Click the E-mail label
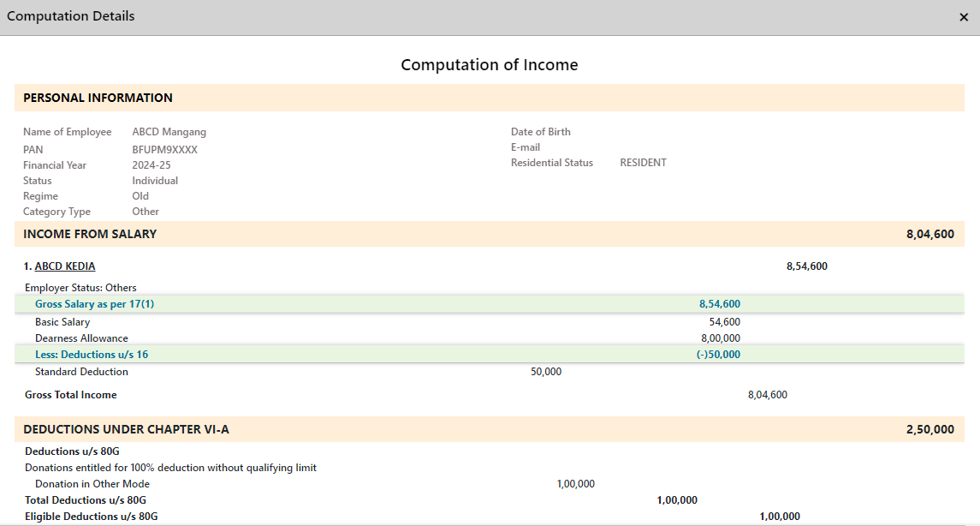This screenshot has height=526, width=980. pyautogui.click(x=526, y=147)
